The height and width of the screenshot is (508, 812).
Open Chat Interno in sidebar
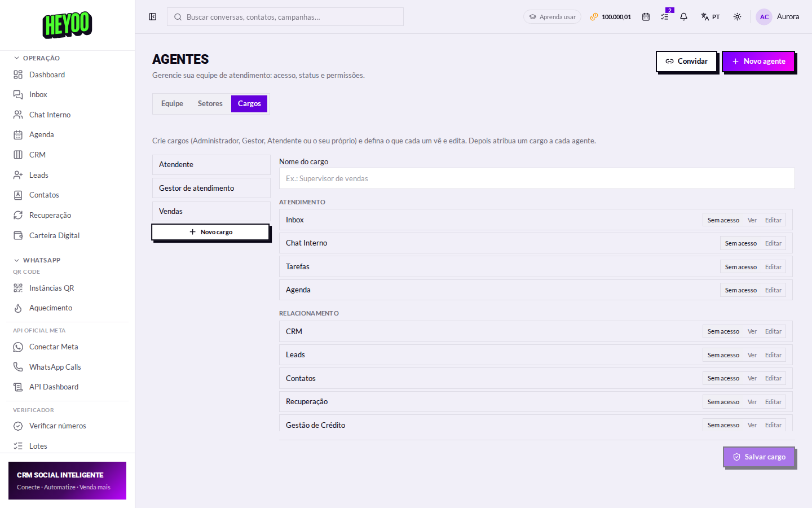68,115
